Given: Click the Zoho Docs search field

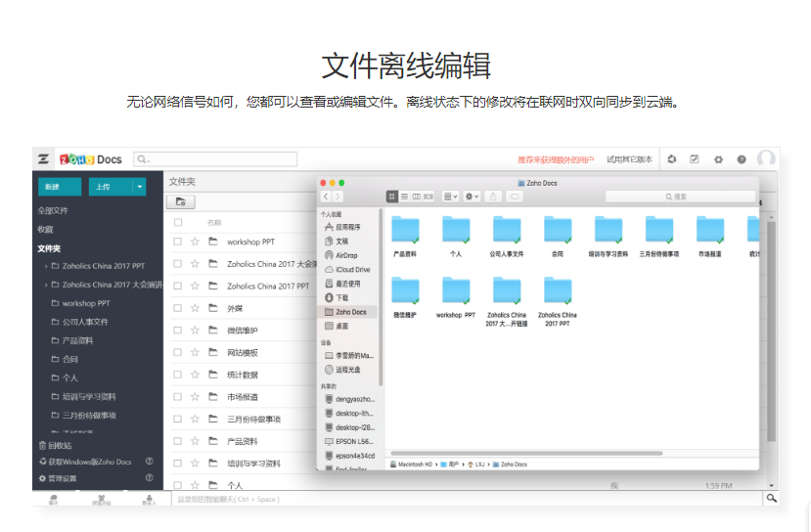Looking at the screenshot, I should [x=215, y=159].
